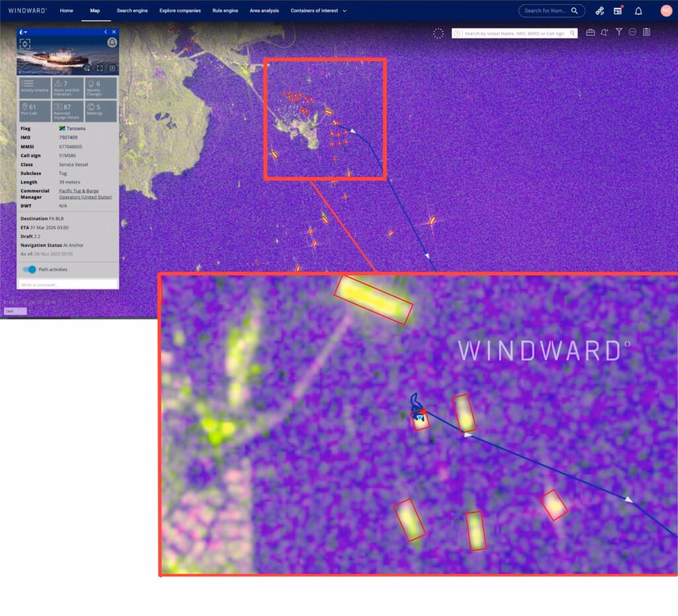
Task: Click ETA 31 Mar 2026 03:00 text
Action: click(x=44, y=228)
